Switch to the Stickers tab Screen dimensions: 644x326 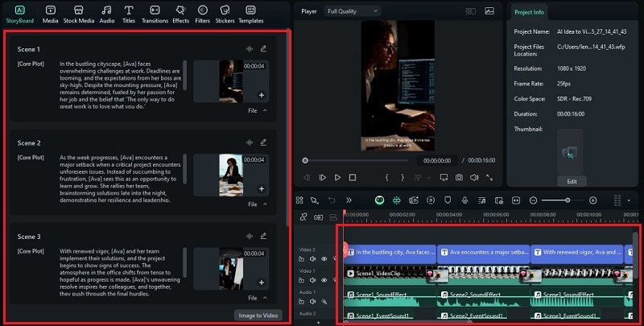click(225, 14)
